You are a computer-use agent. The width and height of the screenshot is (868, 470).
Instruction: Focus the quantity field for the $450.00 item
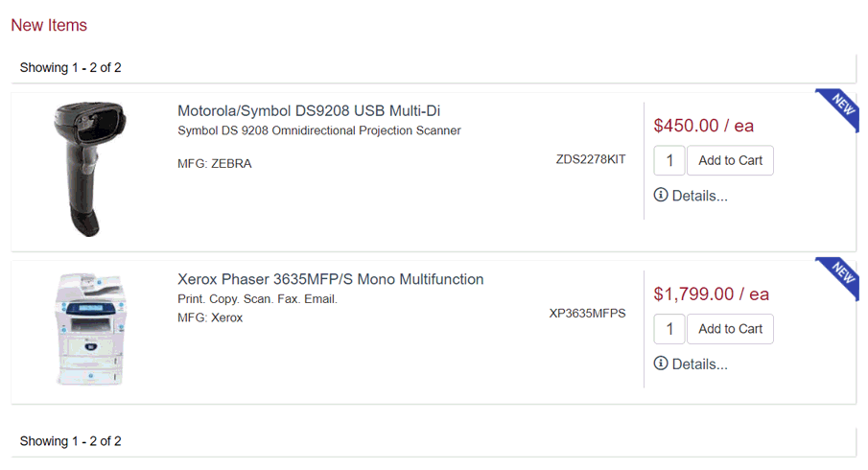click(669, 160)
